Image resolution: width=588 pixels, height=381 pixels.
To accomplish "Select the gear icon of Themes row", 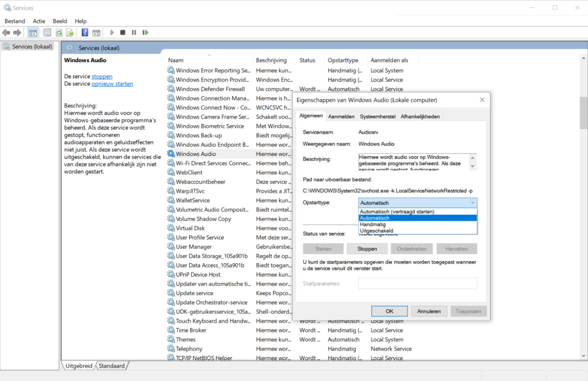I will (x=171, y=340).
